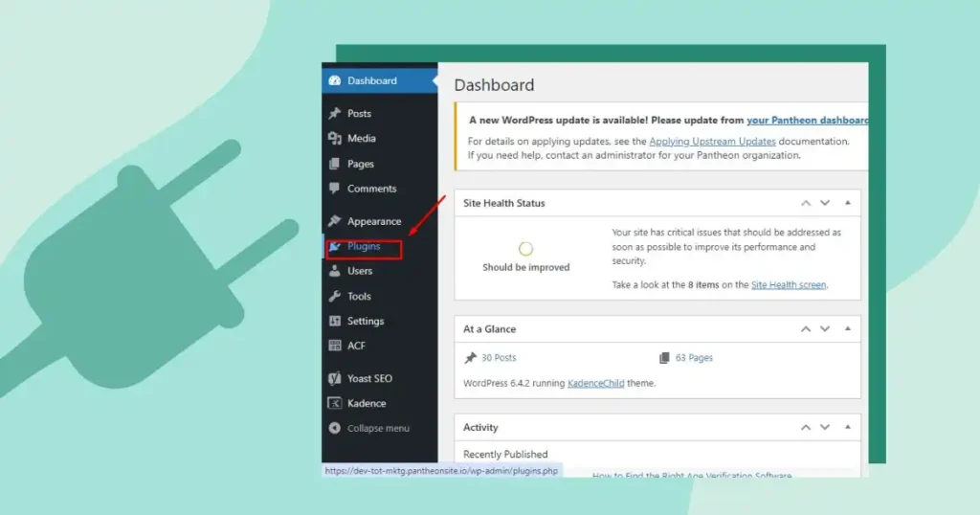
Task: Click the Kadence icon in sidebar
Action: (x=335, y=403)
